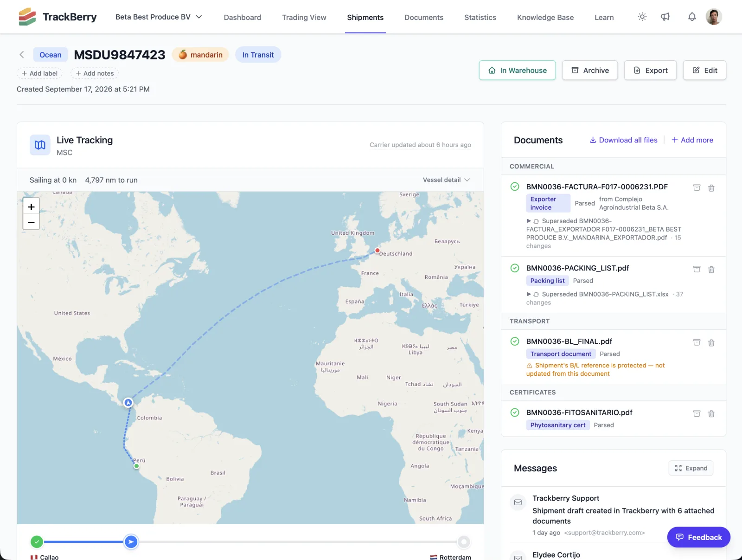The height and width of the screenshot is (560, 742).
Task: Expand superseded PACKING_LIST.xlsx changes triangle
Action: (x=529, y=294)
